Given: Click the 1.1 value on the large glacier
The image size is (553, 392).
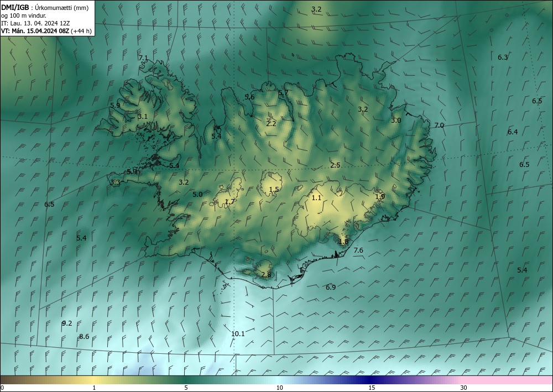Looking at the screenshot, I should pyautogui.click(x=316, y=198).
